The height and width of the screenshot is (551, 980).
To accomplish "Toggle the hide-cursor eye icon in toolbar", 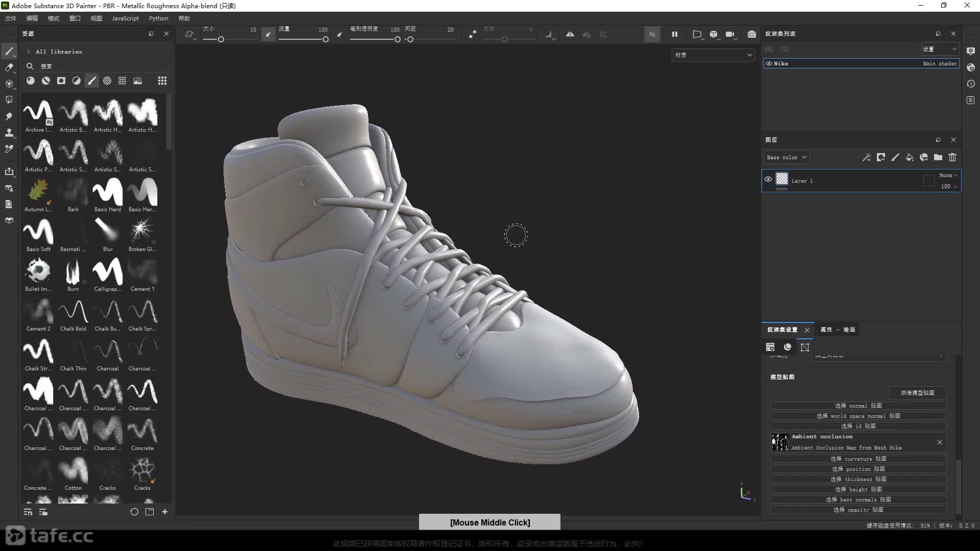I will 652,34.
